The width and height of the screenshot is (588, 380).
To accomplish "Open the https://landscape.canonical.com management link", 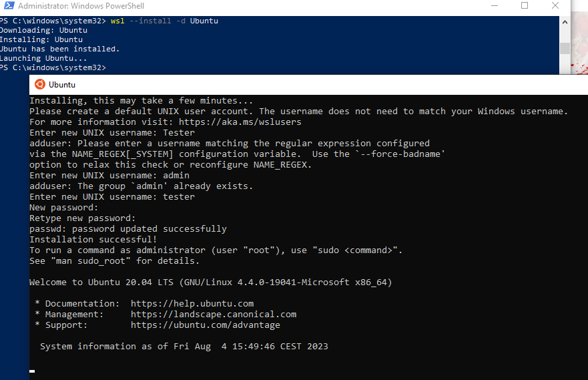I will pos(214,314).
